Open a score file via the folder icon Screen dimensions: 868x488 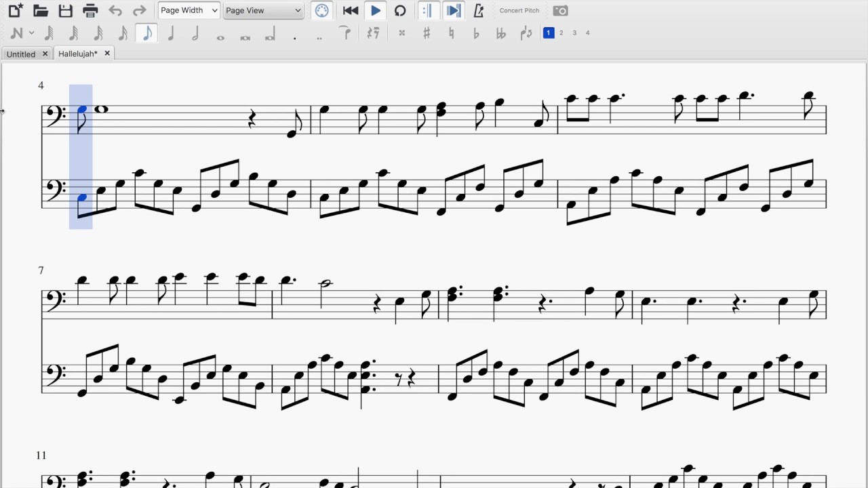tap(41, 10)
